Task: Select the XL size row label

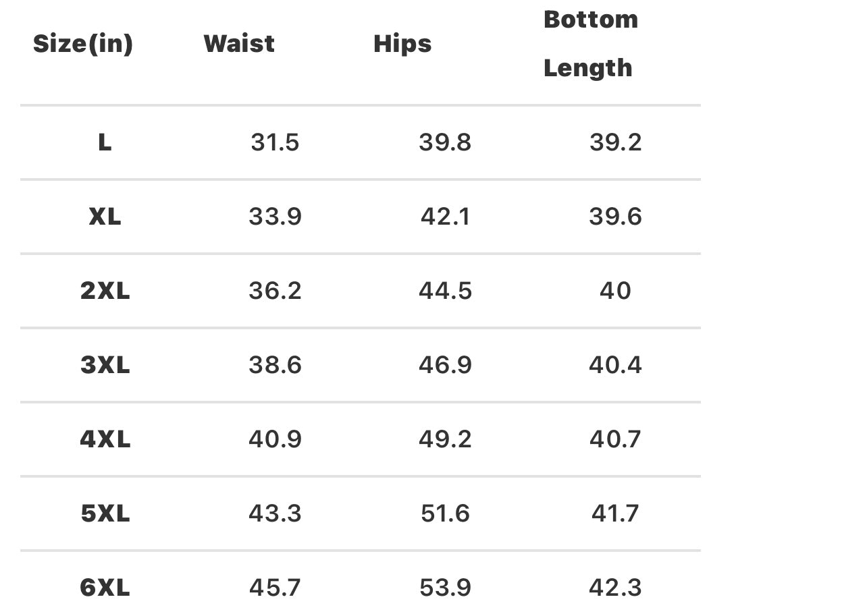Action: (105, 217)
